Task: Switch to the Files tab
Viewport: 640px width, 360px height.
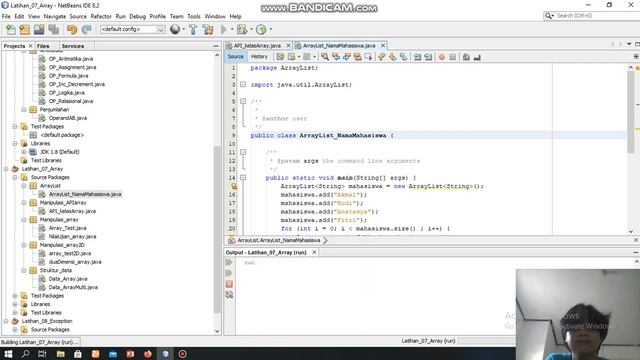Action: click(x=43, y=46)
